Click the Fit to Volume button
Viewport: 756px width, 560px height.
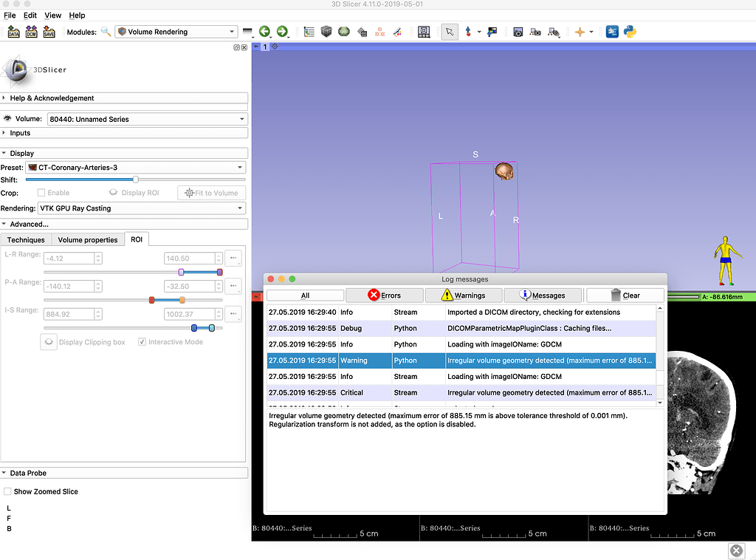pyautogui.click(x=211, y=193)
